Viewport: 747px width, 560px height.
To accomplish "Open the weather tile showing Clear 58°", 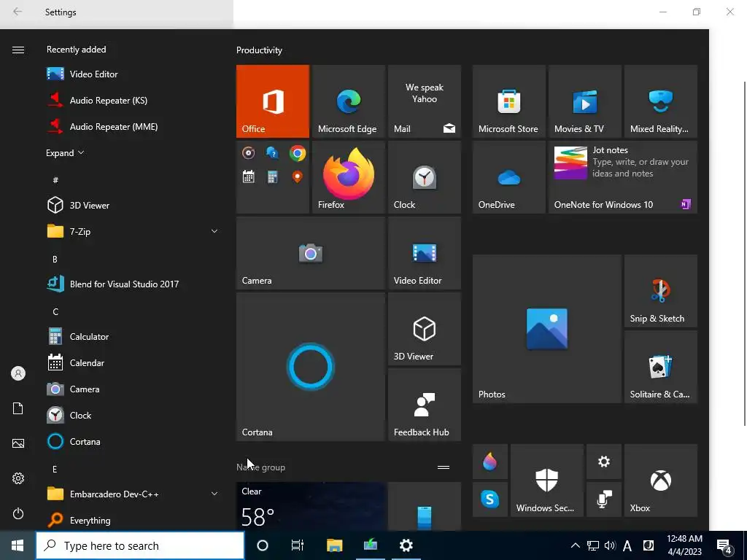I will 311,507.
